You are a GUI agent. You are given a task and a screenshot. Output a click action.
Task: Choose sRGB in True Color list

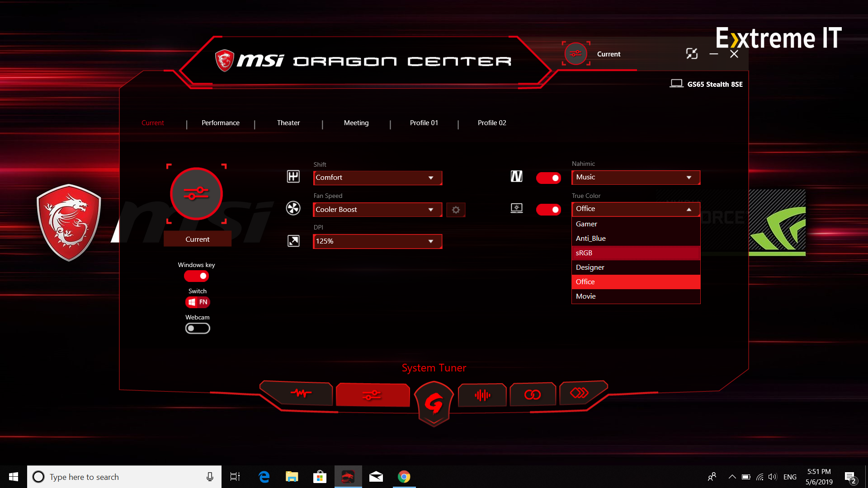coord(636,253)
